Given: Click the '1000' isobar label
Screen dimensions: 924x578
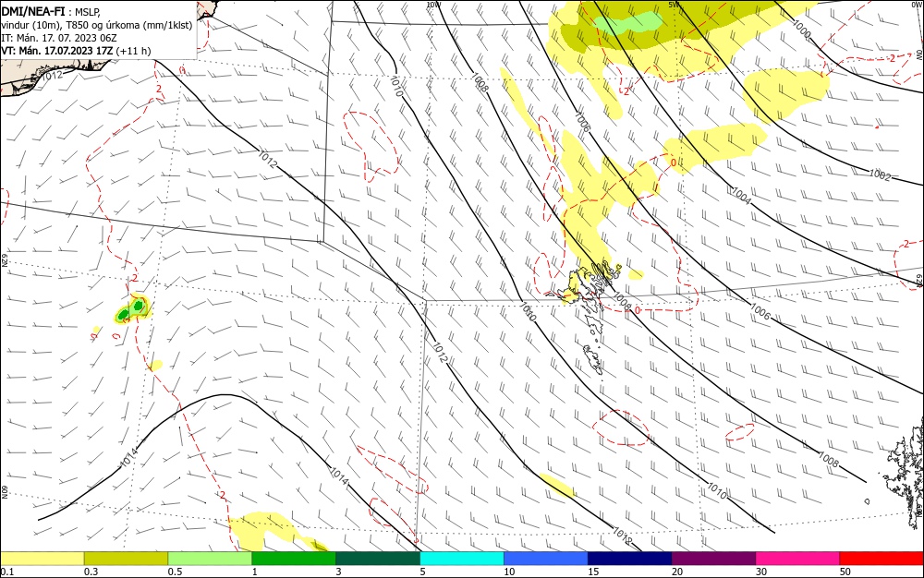Looking at the screenshot, I should [x=802, y=30].
